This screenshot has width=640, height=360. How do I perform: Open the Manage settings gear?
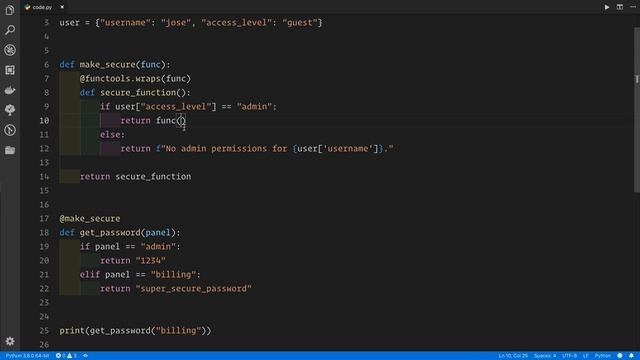point(10,341)
